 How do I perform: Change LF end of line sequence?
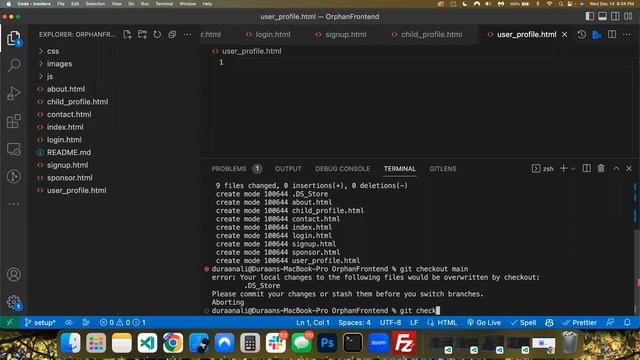(414, 322)
